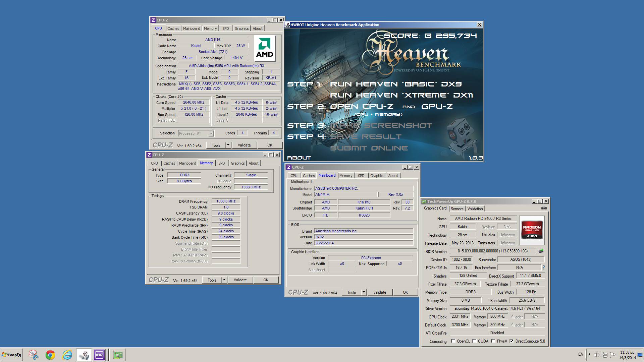Click Save Result in Heaven step 4
The image size is (644, 362).
pos(366,137)
